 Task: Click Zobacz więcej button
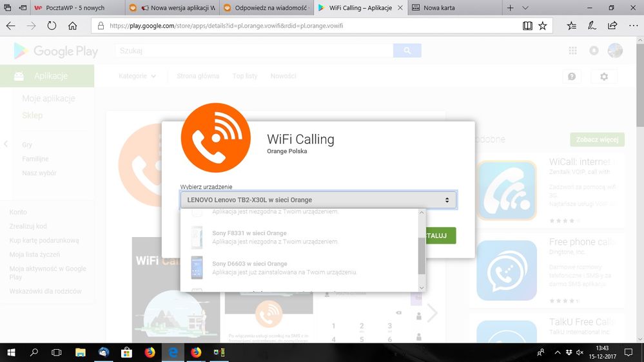click(597, 140)
